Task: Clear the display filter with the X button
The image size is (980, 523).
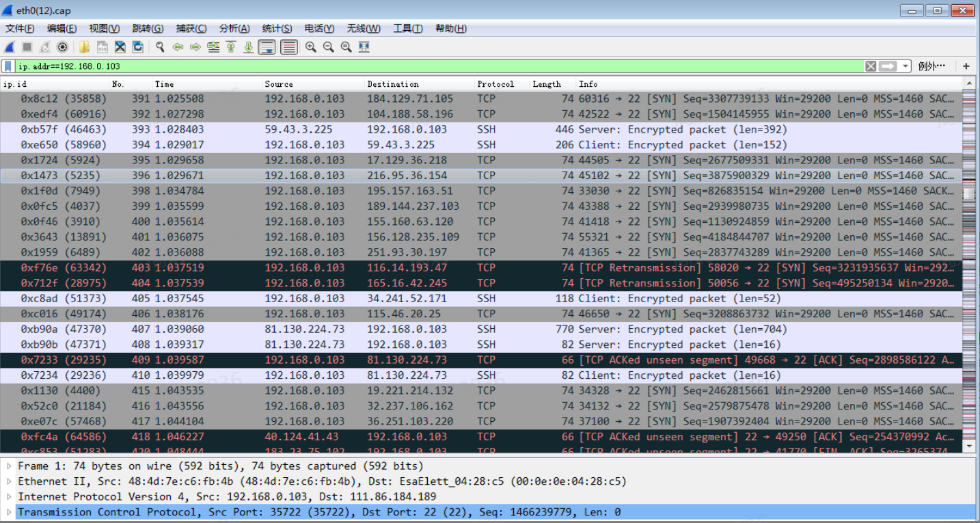Action: 871,66
